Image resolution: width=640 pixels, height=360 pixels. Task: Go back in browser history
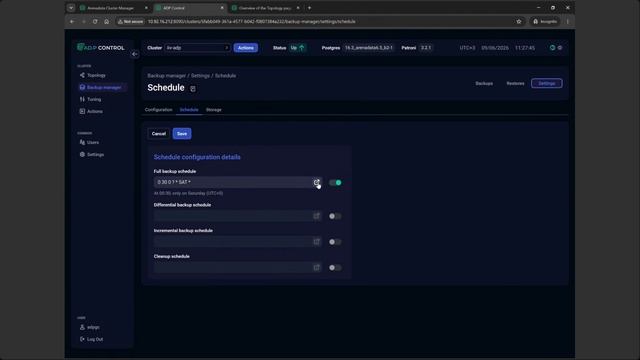point(72,22)
